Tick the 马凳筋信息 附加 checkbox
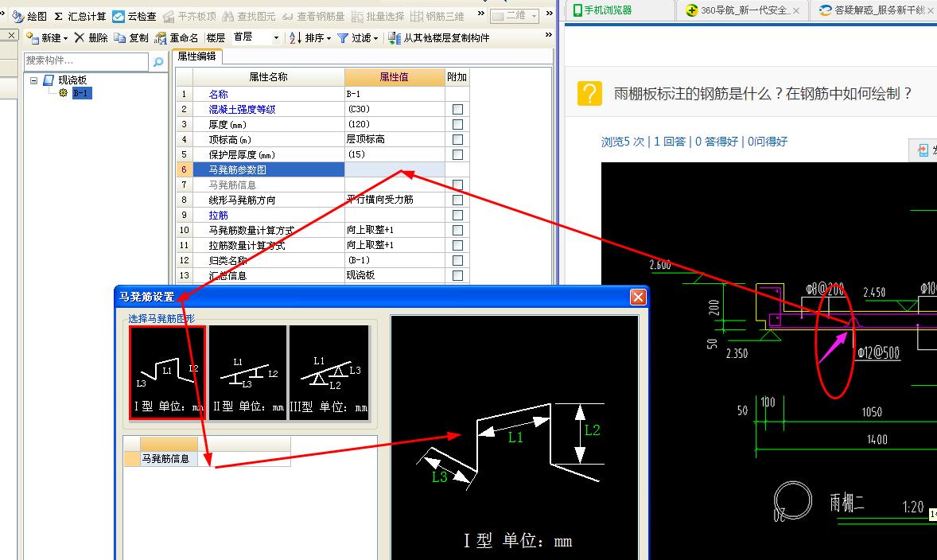The height and width of the screenshot is (560, 937). click(x=457, y=185)
